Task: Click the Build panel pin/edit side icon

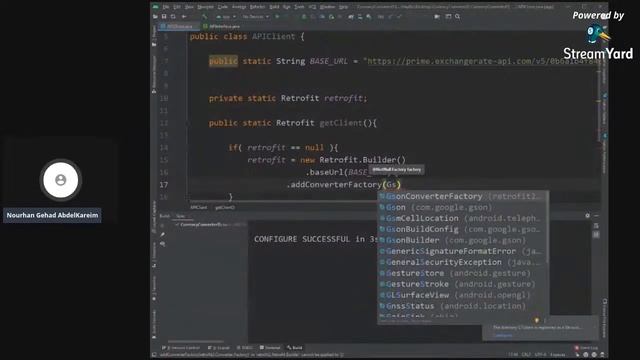Action: [162, 234]
